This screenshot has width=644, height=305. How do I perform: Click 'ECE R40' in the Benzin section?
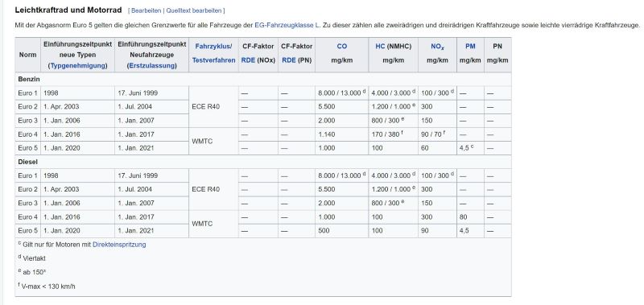pyautogui.click(x=206, y=107)
